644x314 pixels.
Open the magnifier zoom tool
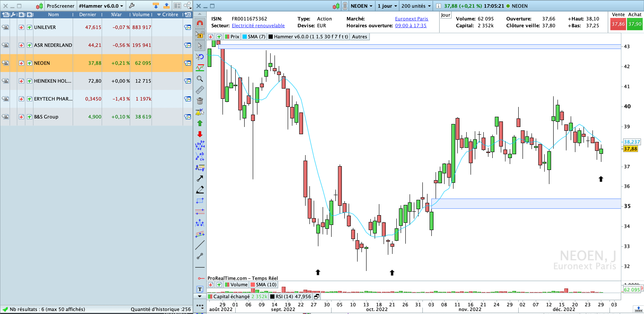pyautogui.click(x=200, y=79)
